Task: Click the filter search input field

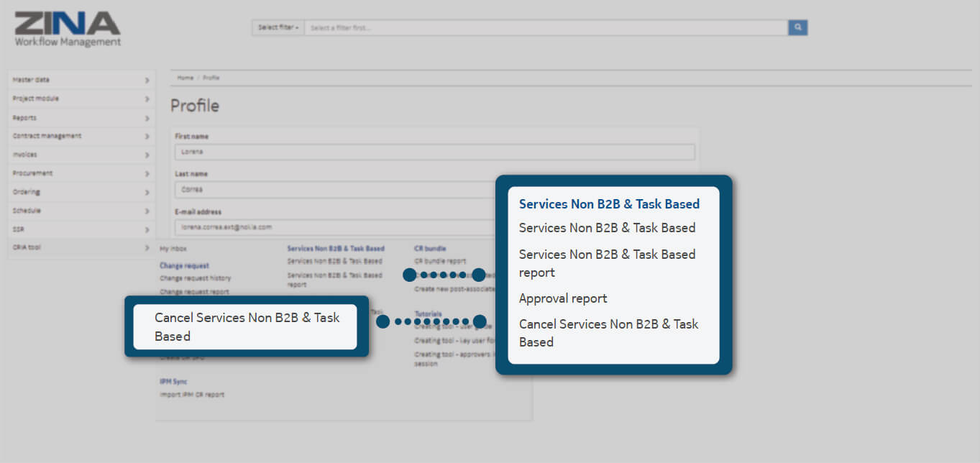Action: click(545, 27)
